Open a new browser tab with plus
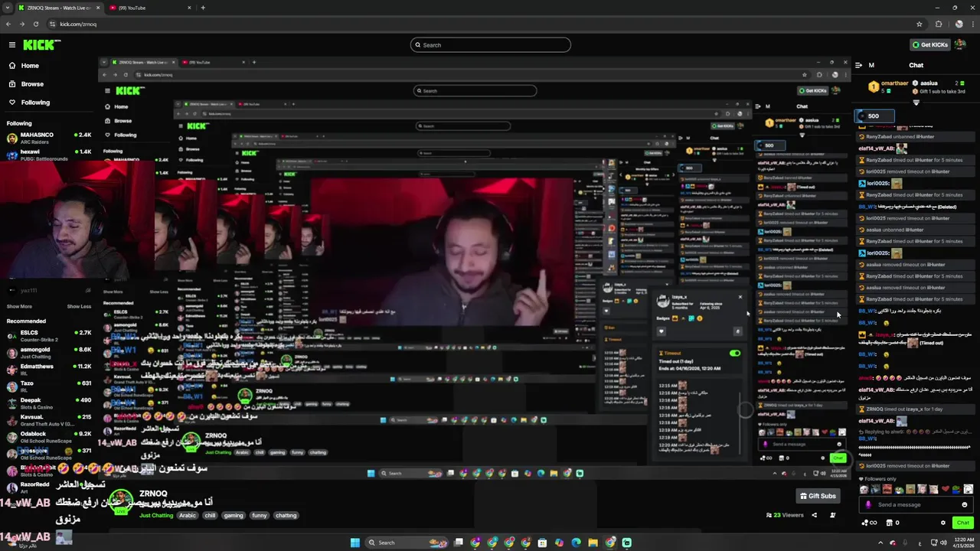This screenshot has width=980, height=551. (x=203, y=8)
